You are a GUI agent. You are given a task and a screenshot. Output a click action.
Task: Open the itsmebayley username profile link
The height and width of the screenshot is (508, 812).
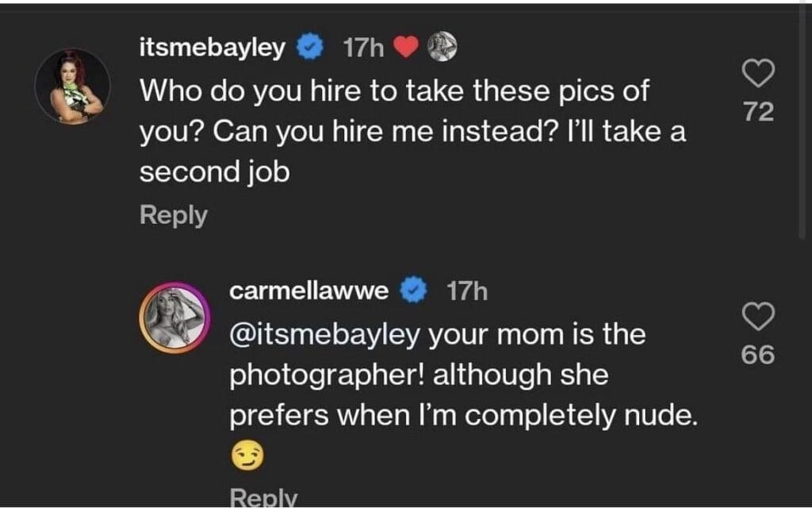212,48
